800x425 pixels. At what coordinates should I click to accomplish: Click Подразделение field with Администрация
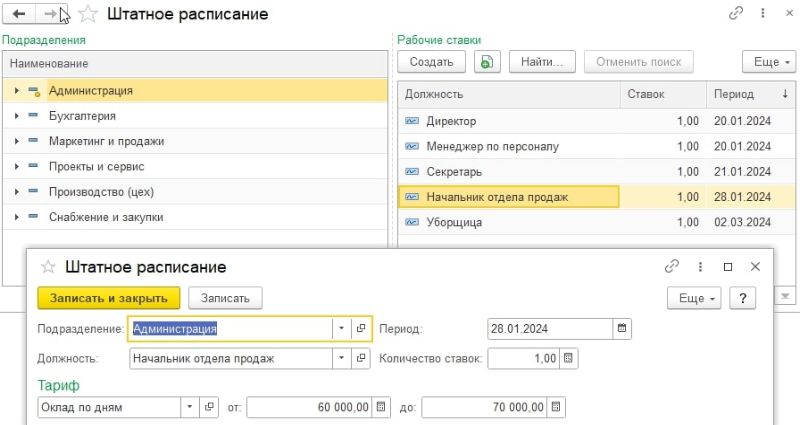230,329
